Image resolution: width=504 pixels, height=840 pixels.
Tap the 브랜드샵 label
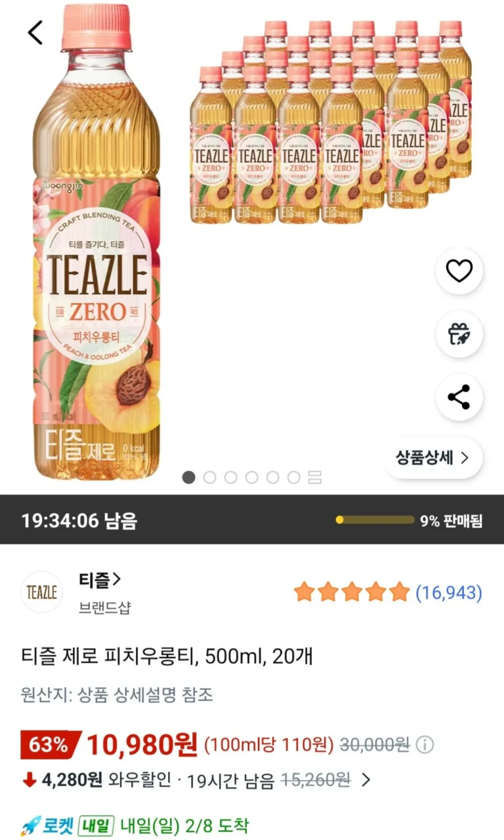coord(104,608)
